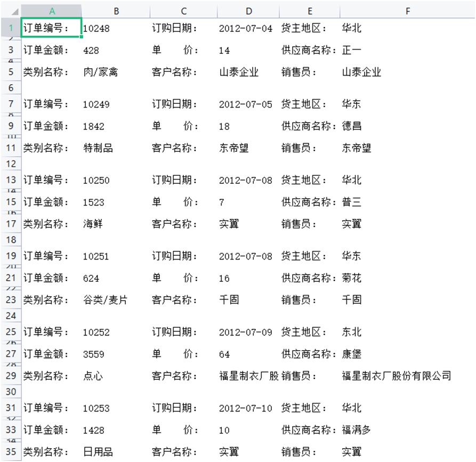Click supplier cell 康堡
The image size is (476, 462).
[x=407, y=354]
